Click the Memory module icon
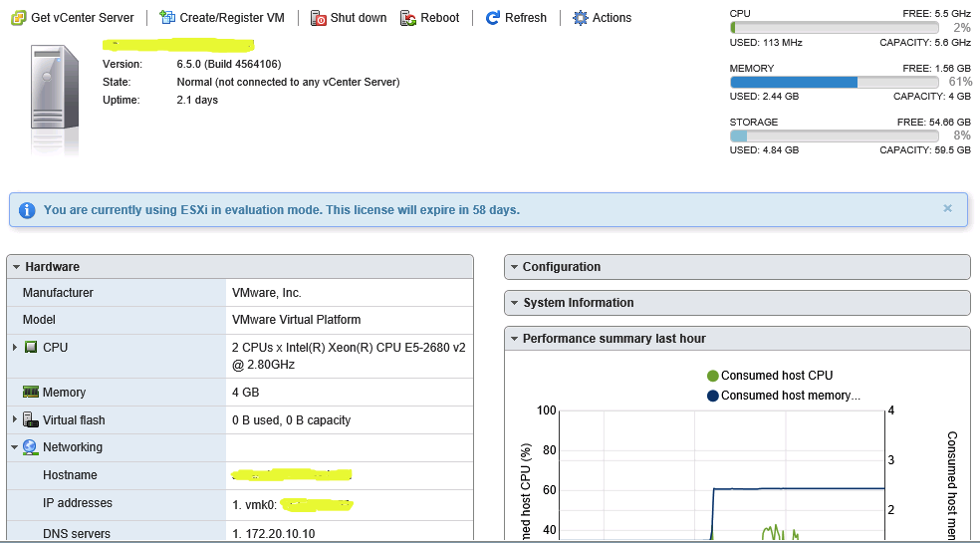This screenshot has width=980, height=543. pos(31,392)
